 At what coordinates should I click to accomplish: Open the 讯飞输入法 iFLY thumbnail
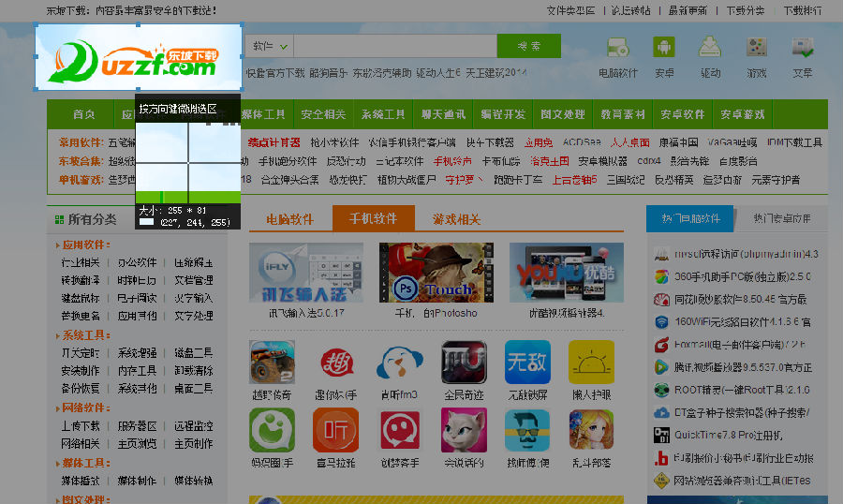tap(306, 273)
